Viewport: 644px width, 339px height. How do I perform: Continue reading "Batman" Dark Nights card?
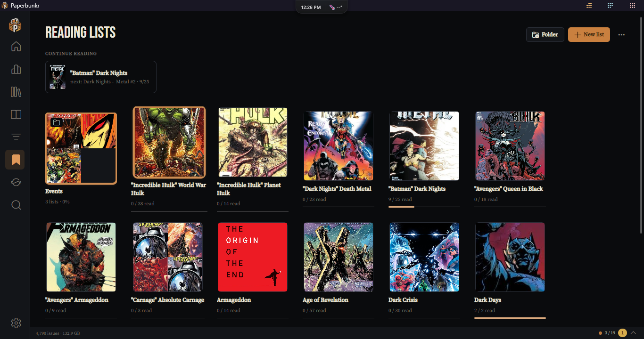(x=101, y=77)
